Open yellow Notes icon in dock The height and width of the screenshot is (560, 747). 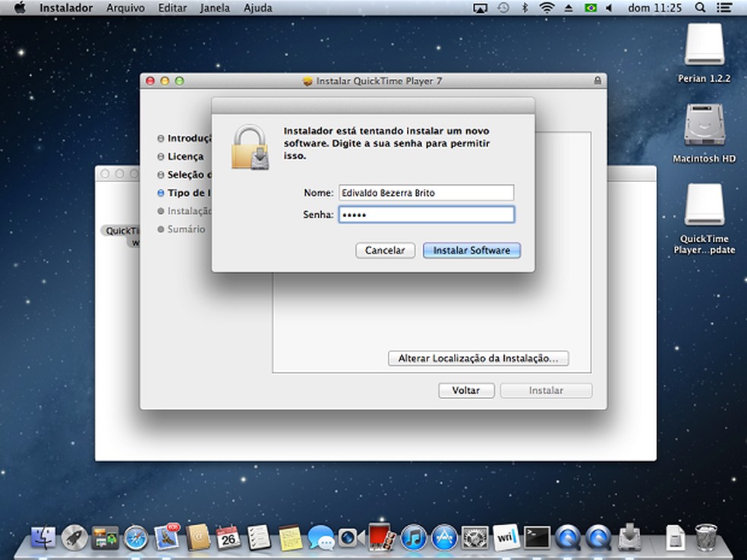pos(290,538)
